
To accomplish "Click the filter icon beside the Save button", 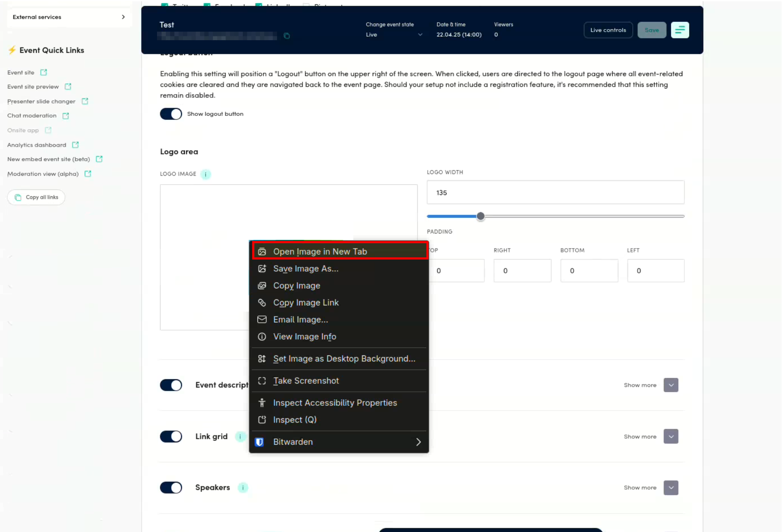I will (x=680, y=30).
